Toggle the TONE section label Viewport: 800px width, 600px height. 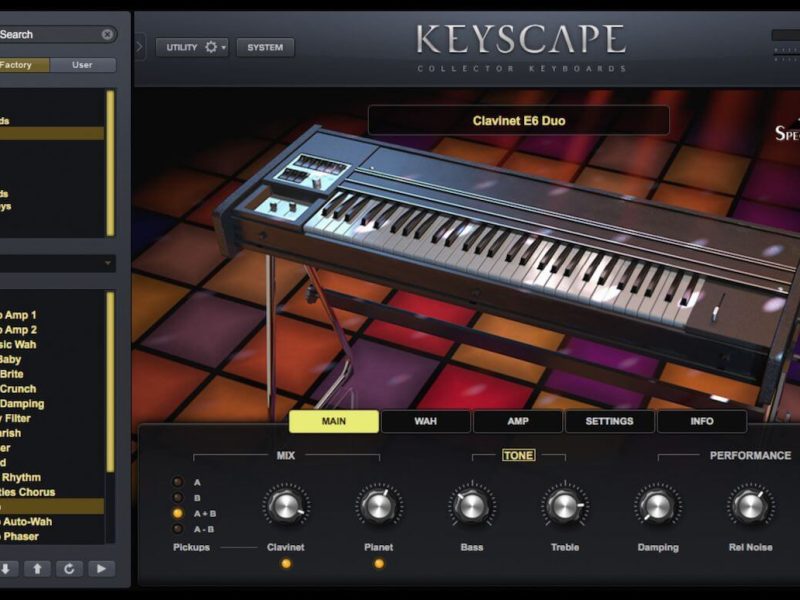(x=519, y=455)
